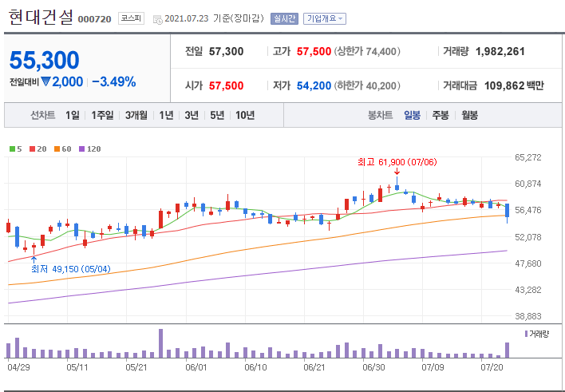Click the current price 55,300

coord(45,60)
